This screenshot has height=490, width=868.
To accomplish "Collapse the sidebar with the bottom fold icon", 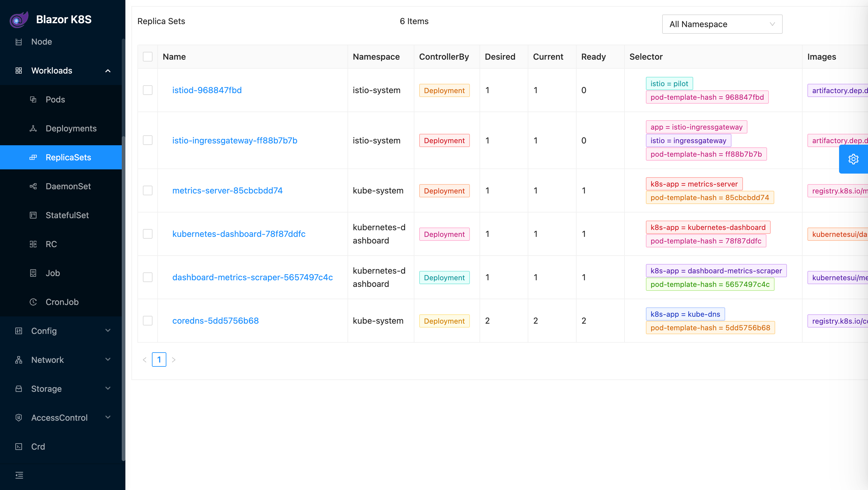I will click(x=19, y=475).
